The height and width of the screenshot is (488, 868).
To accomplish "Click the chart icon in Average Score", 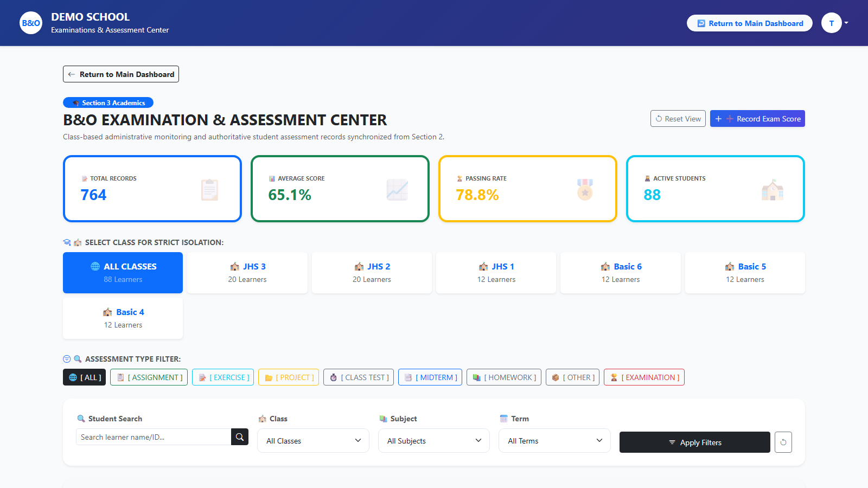I will [397, 190].
